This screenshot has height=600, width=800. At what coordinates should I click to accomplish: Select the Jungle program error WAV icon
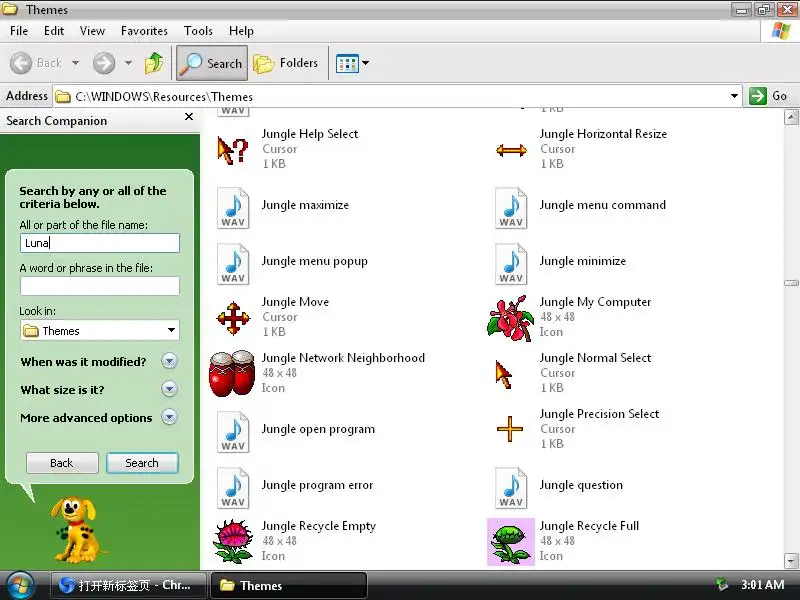pos(233,488)
